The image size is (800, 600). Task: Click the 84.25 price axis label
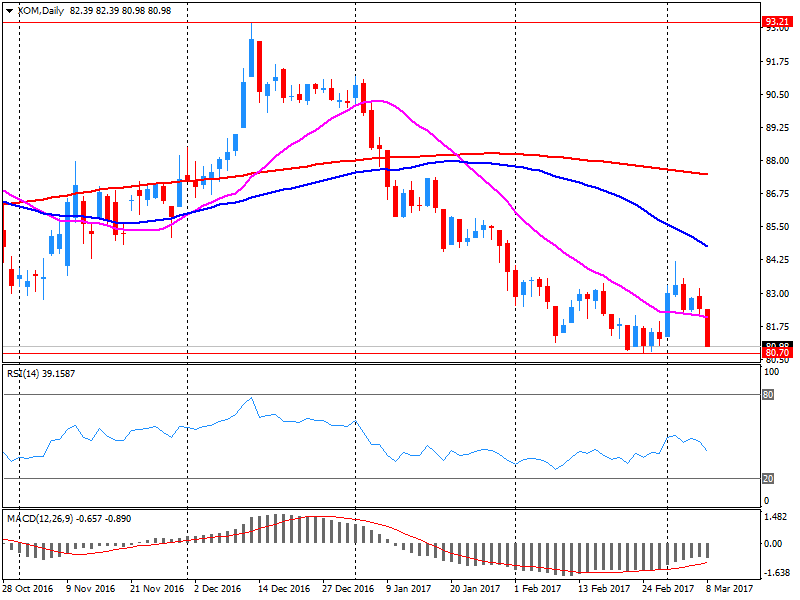click(x=778, y=260)
